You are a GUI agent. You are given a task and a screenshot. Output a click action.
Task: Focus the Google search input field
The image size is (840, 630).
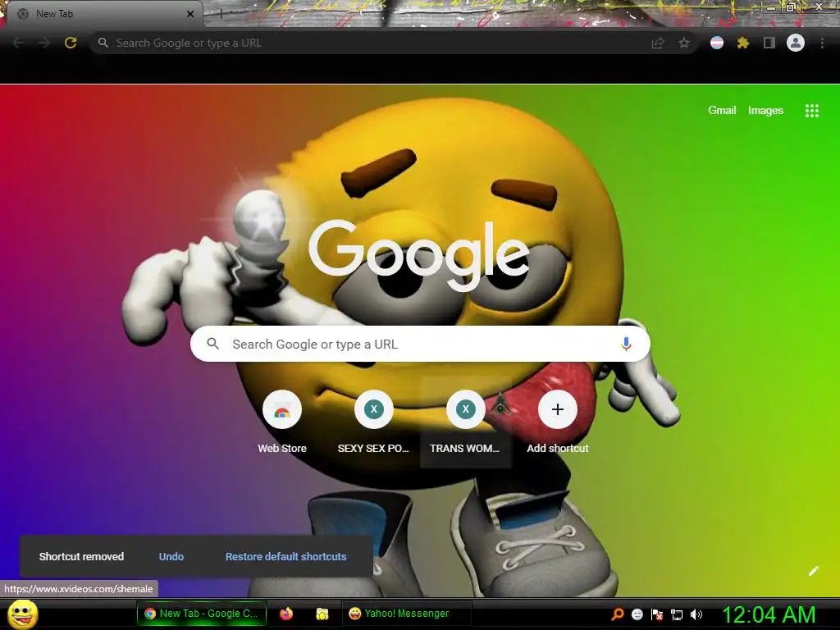point(420,344)
